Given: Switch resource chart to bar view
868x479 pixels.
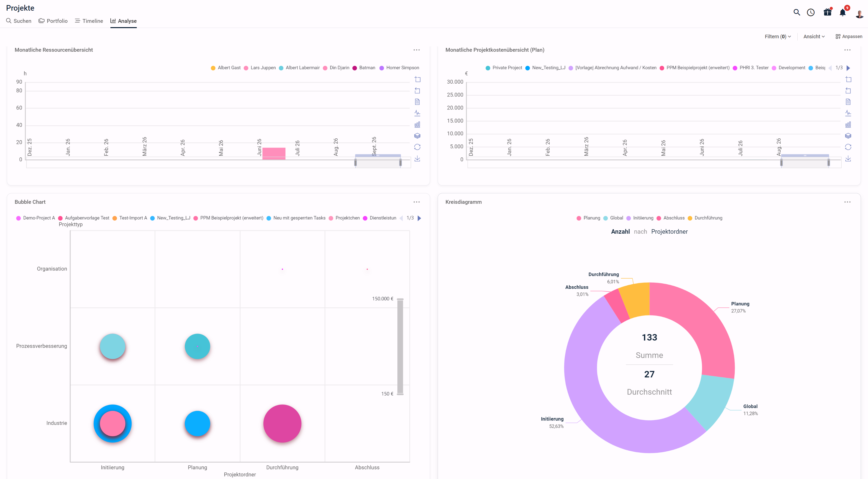Looking at the screenshot, I should [417, 124].
